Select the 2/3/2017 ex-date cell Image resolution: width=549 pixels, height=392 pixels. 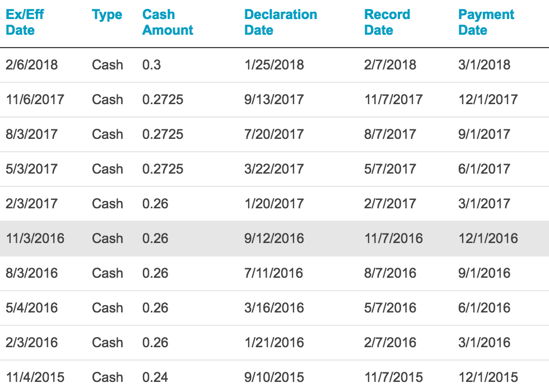pos(32,204)
